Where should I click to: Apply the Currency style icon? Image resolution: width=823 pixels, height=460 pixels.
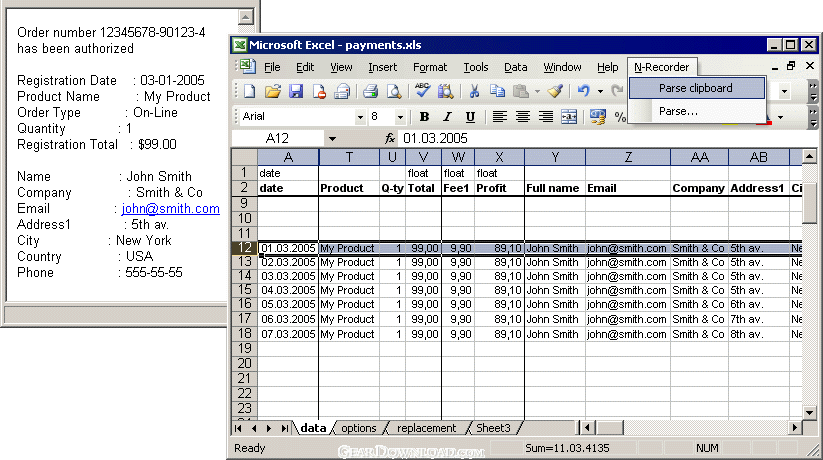click(x=597, y=117)
